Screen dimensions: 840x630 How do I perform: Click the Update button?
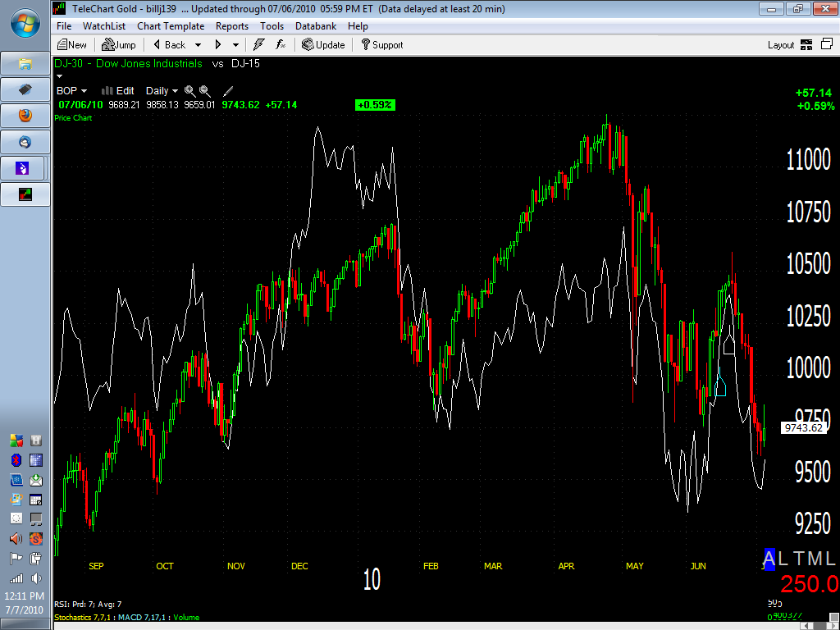click(323, 45)
